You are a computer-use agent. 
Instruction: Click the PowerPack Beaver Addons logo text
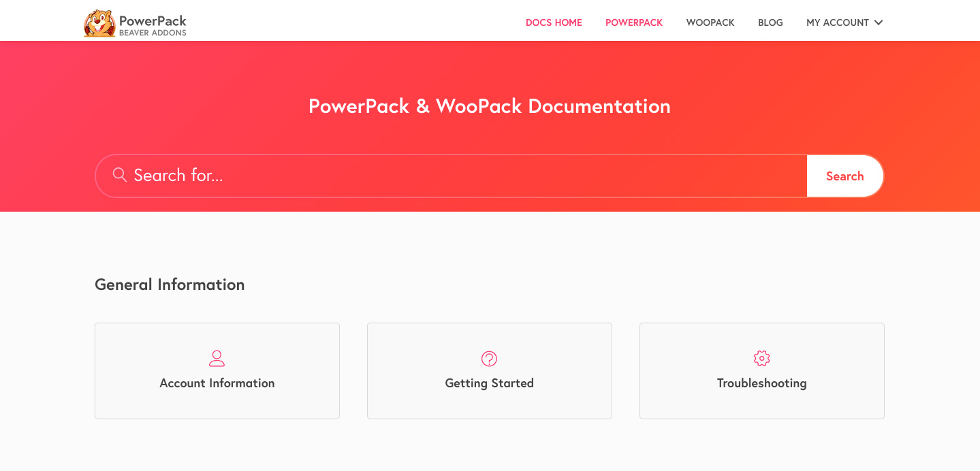pos(153,25)
